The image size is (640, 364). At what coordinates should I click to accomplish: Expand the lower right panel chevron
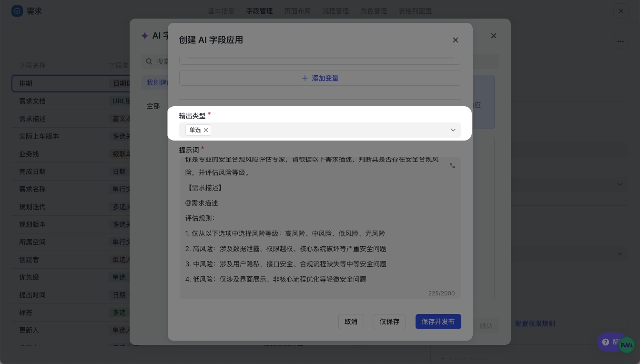tap(620, 254)
